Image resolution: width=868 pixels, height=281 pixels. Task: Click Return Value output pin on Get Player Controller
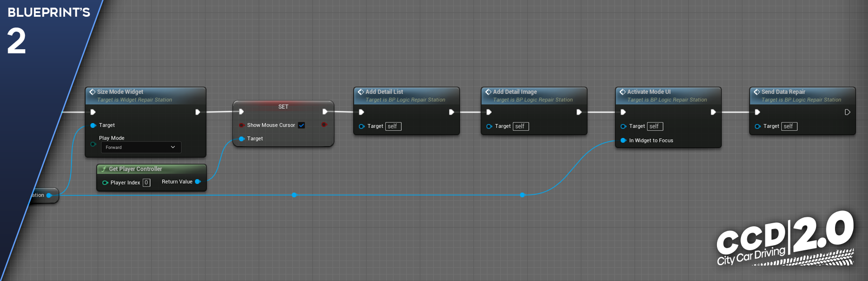[x=198, y=182]
